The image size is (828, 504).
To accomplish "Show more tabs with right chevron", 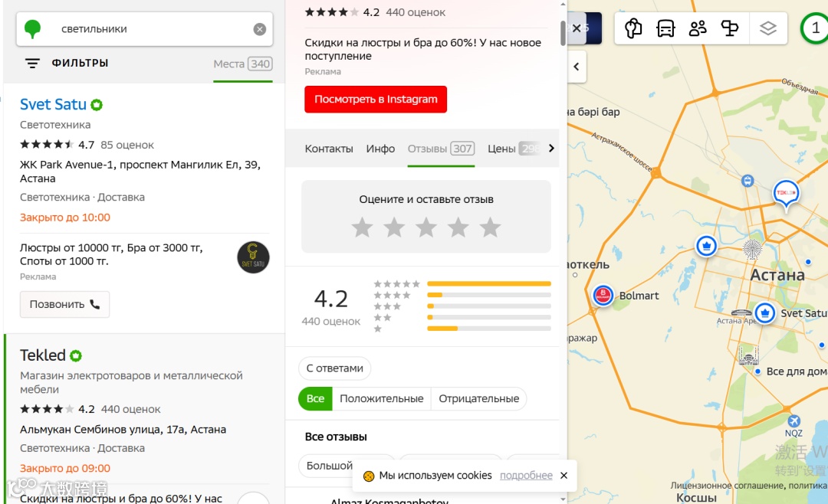I will click(x=551, y=149).
